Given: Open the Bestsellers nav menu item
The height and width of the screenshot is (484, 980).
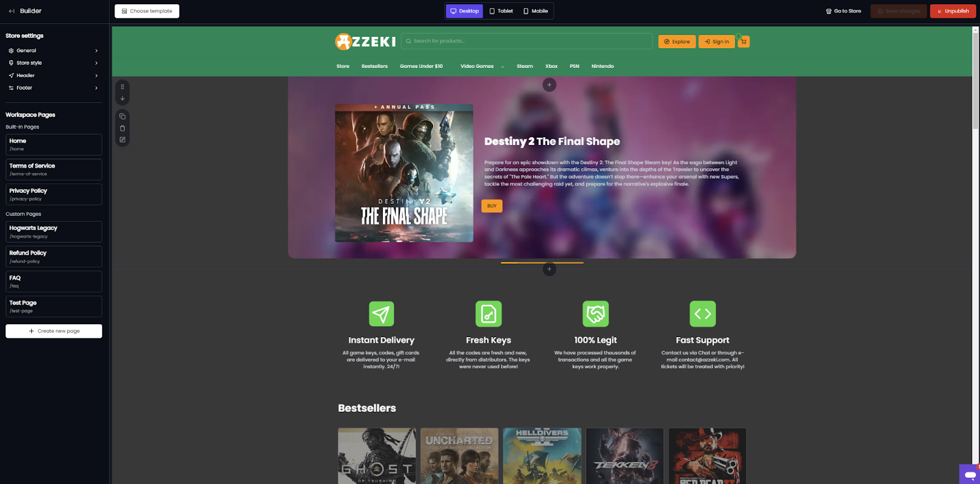Looking at the screenshot, I should coord(374,66).
